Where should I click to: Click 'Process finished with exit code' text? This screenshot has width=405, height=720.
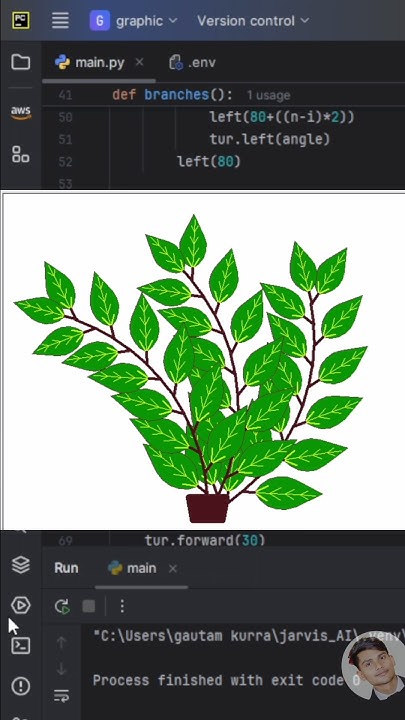217,680
